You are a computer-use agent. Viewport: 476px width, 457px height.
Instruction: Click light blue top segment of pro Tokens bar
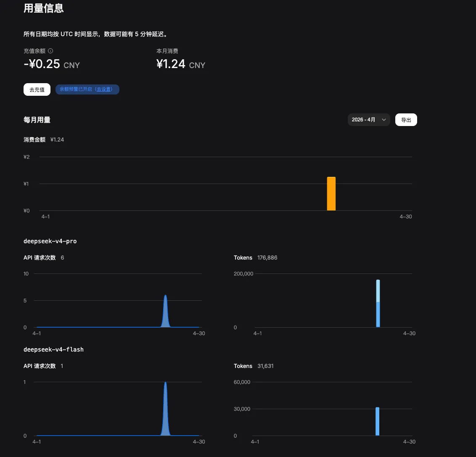378,291
